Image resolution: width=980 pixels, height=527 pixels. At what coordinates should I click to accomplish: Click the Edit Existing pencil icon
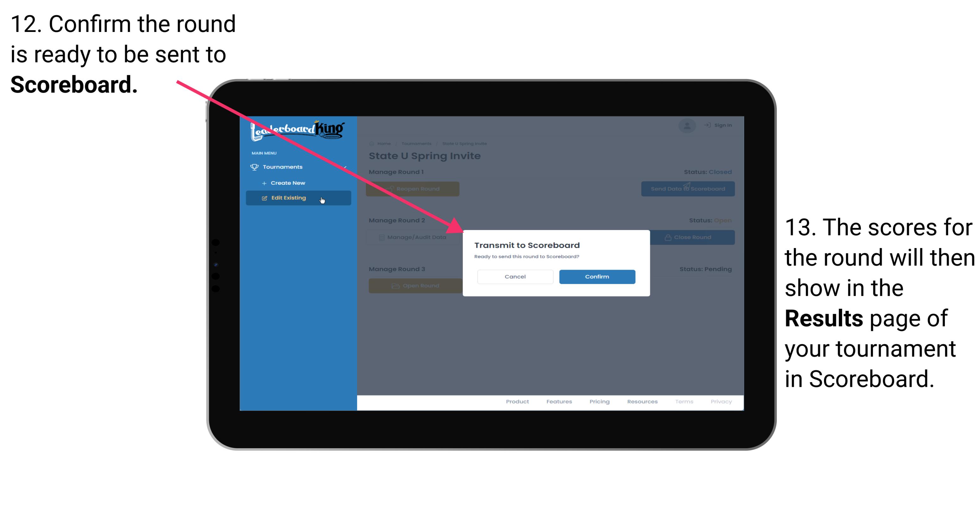[x=263, y=197]
